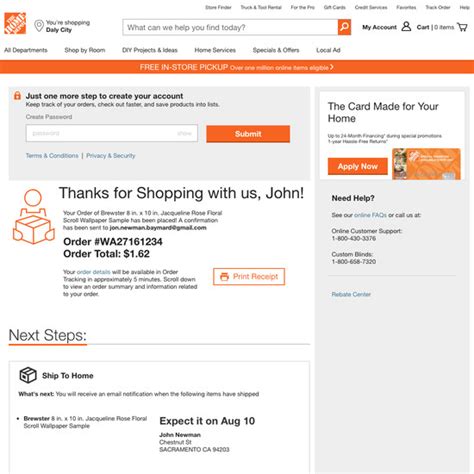
Task: Open the Shop by Room menu
Action: point(85,50)
